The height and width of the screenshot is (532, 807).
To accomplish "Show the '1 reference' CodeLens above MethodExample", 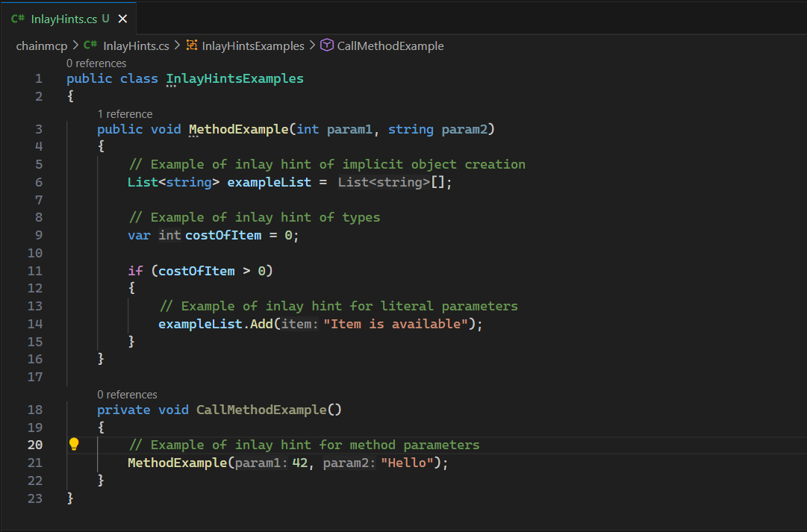I will (x=125, y=114).
